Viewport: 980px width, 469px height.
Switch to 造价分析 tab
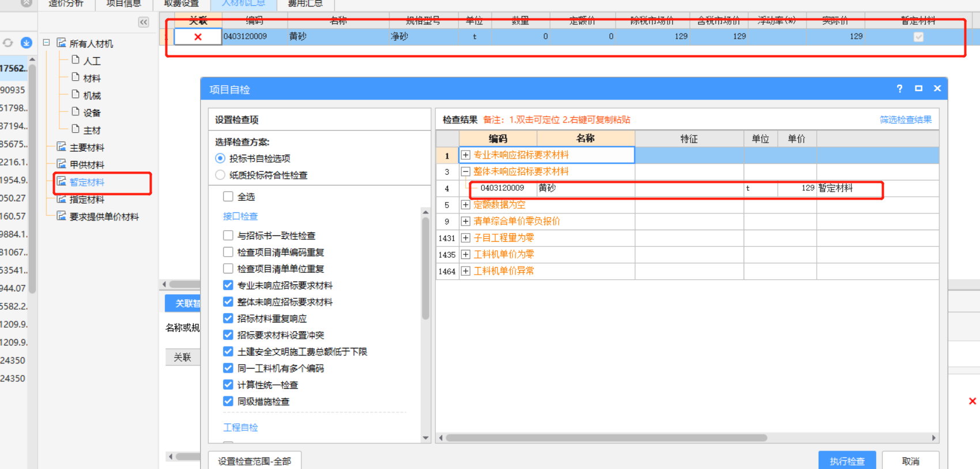coord(66,3)
